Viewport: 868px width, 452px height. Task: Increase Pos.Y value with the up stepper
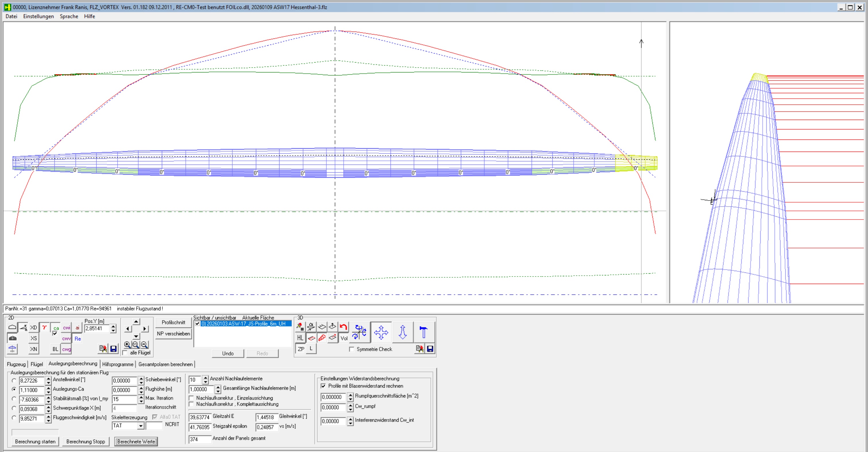point(113,326)
